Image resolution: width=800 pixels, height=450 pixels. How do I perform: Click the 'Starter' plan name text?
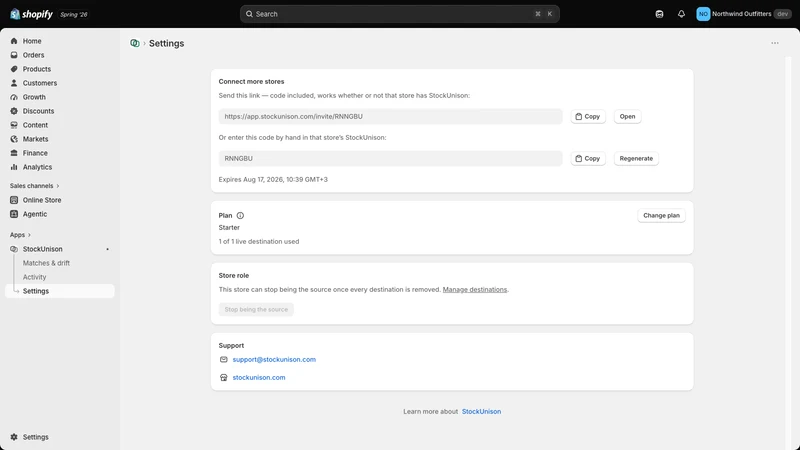pos(229,228)
